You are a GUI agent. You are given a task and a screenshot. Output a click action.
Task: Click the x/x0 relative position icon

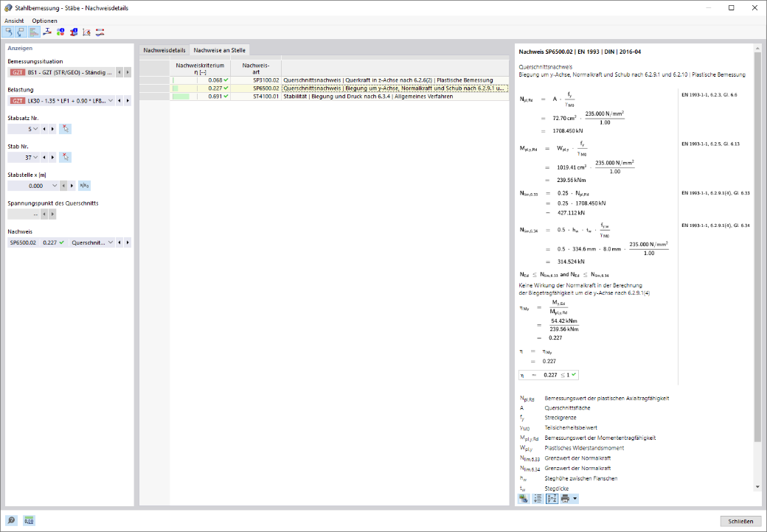pyautogui.click(x=84, y=186)
